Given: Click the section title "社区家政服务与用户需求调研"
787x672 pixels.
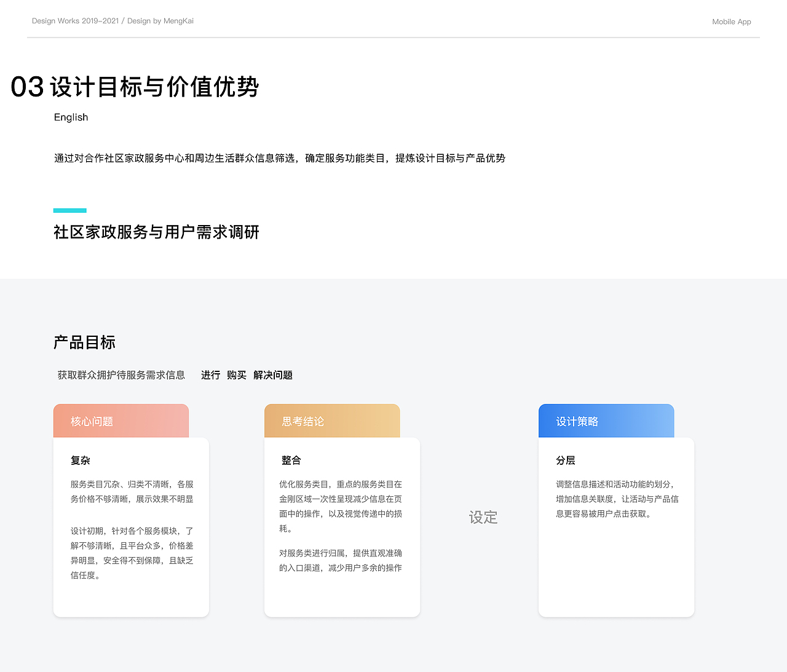Looking at the screenshot, I should pyautogui.click(x=156, y=232).
